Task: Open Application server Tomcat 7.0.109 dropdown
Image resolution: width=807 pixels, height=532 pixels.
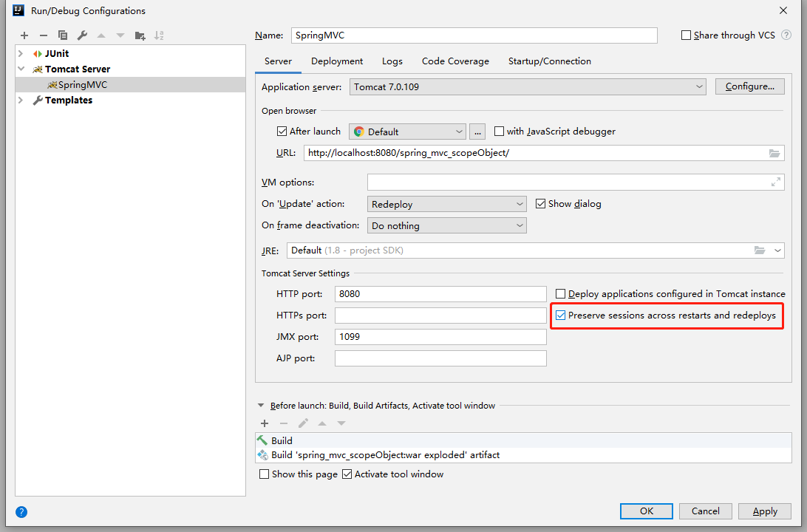Action: pos(528,87)
